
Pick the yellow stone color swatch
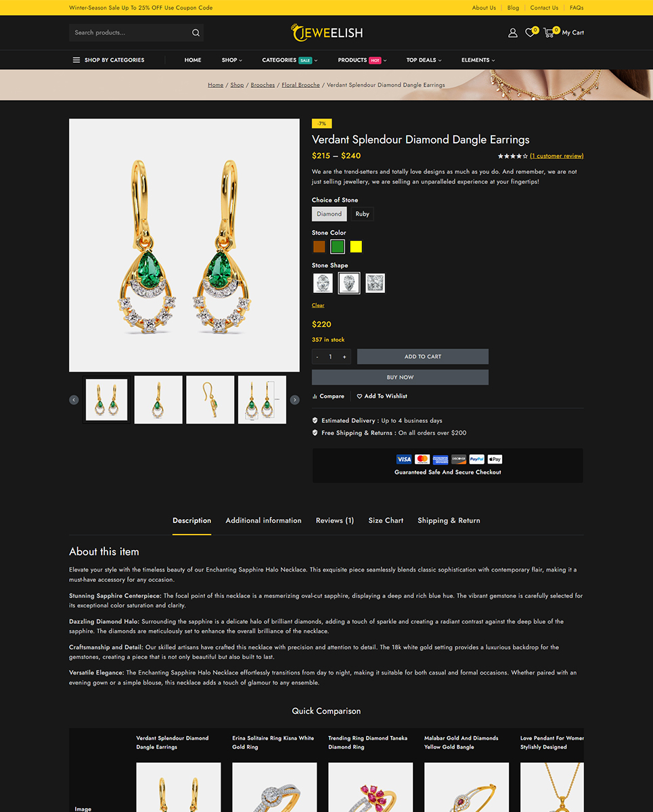[356, 247]
